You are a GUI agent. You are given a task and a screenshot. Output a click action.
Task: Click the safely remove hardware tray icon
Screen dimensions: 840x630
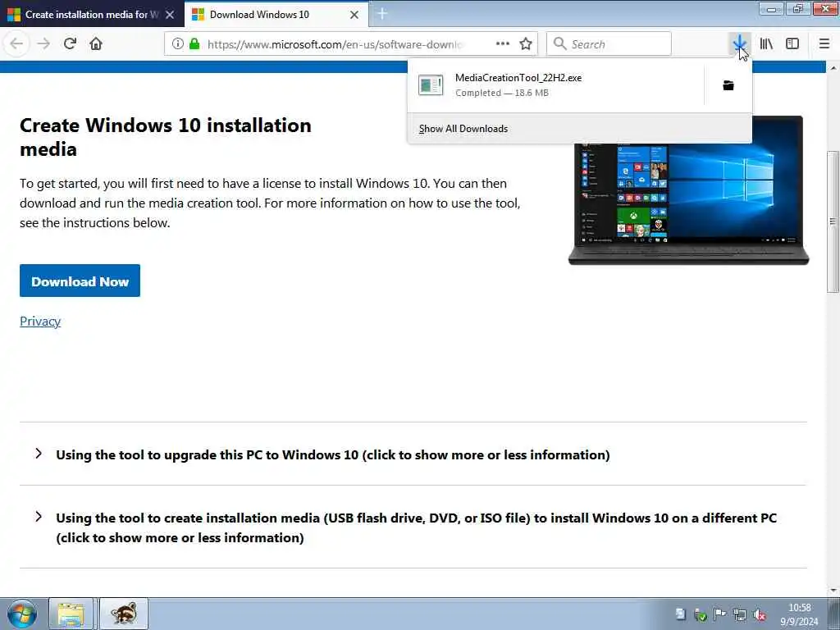[x=700, y=614]
